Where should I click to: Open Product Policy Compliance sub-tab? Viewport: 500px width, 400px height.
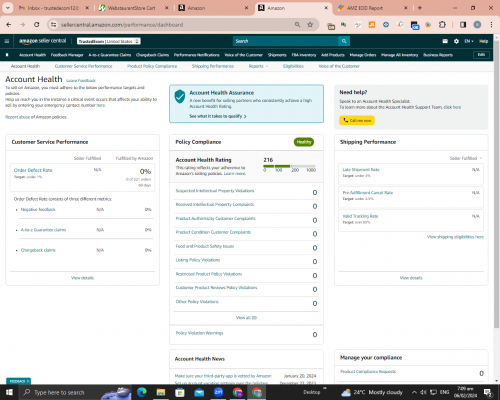click(x=152, y=66)
